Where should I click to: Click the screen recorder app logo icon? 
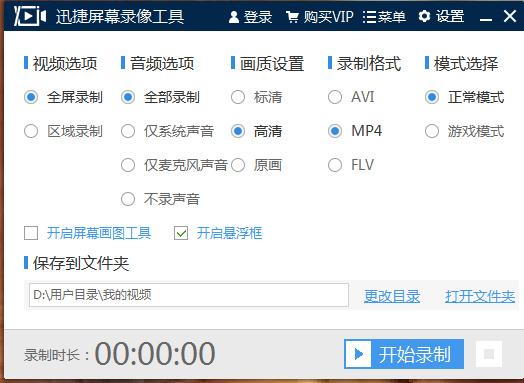30,16
